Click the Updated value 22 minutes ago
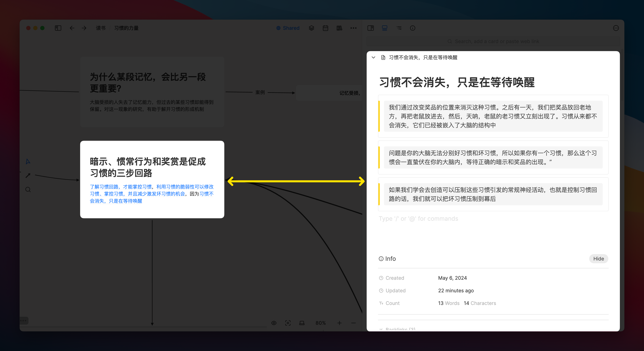644x351 pixels. [x=456, y=290]
